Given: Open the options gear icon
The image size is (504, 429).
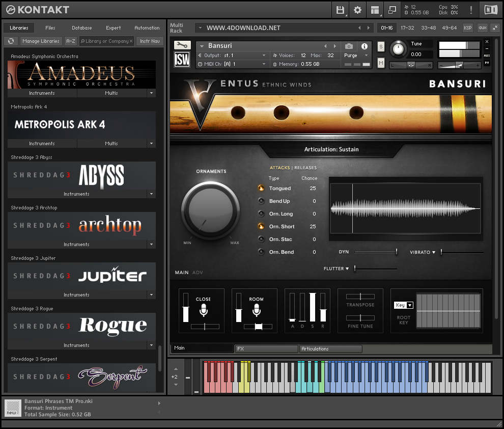Looking at the screenshot, I should (357, 10).
